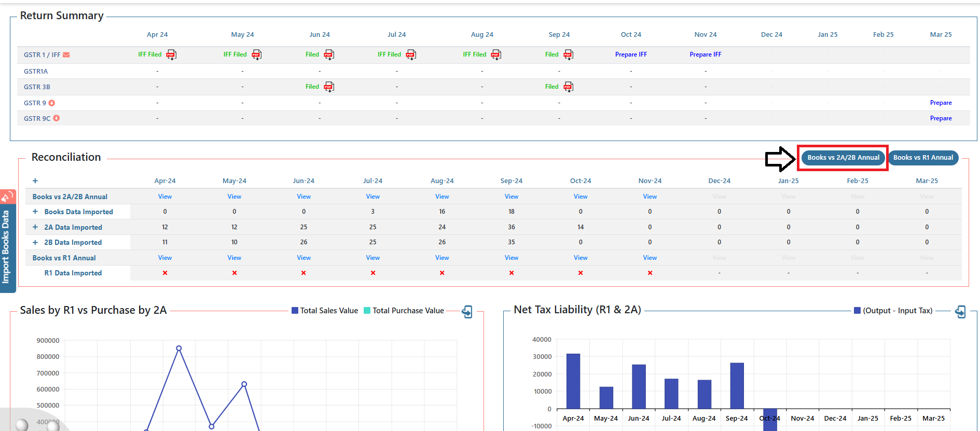This screenshot has height=431, width=980.
Task: Click the R1 Data Imported cross for Oct-24
Action: [x=581, y=273]
